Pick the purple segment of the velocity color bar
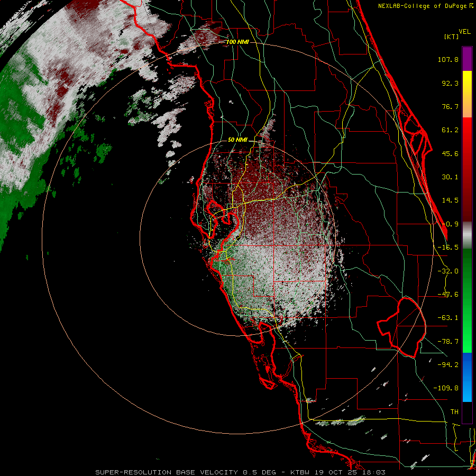The image size is (476, 476). pyautogui.click(x=467, y=59)
